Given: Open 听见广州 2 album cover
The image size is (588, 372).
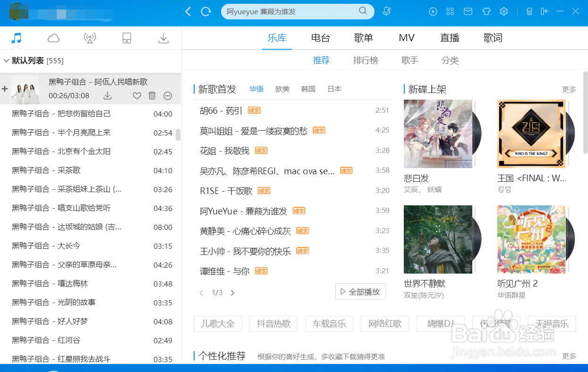Looking at the screenshot, I should click(x=531, y=239).
